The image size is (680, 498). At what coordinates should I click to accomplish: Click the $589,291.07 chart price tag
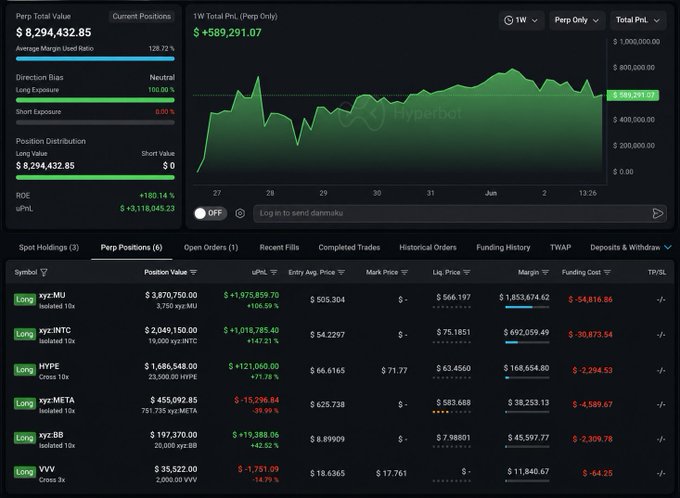[633, 95]
